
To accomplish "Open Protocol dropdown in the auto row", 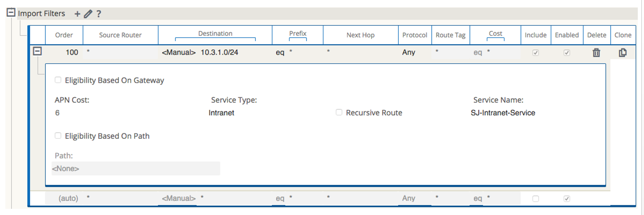I will tap(414, 199).
